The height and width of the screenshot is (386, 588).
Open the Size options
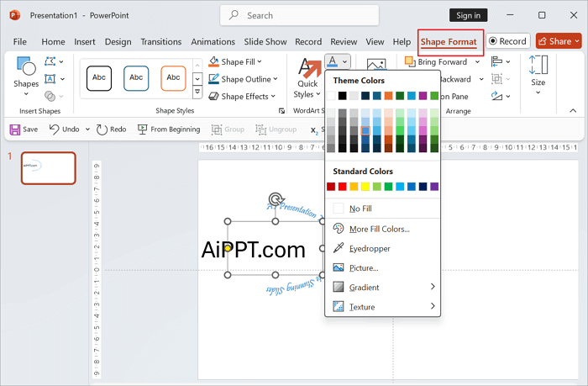click(x=538, y=75)
